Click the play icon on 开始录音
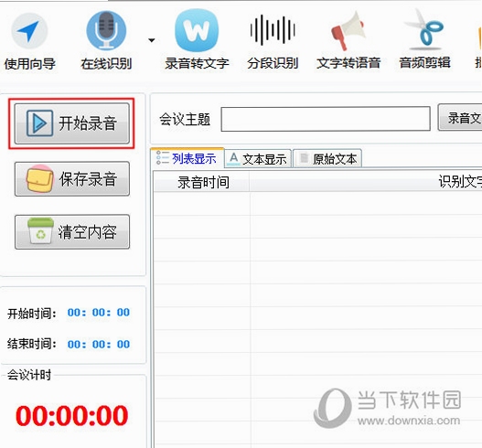 [x=39, y=123]
